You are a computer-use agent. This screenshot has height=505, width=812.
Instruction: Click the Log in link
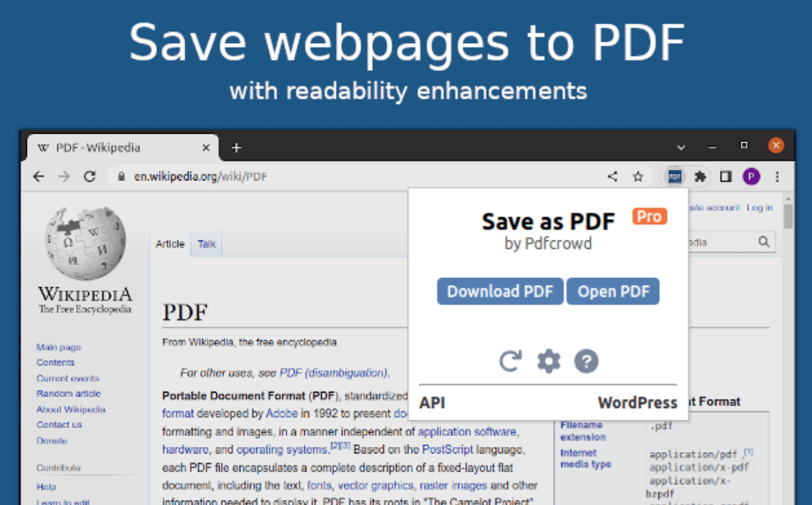click(x=759, y=208)
